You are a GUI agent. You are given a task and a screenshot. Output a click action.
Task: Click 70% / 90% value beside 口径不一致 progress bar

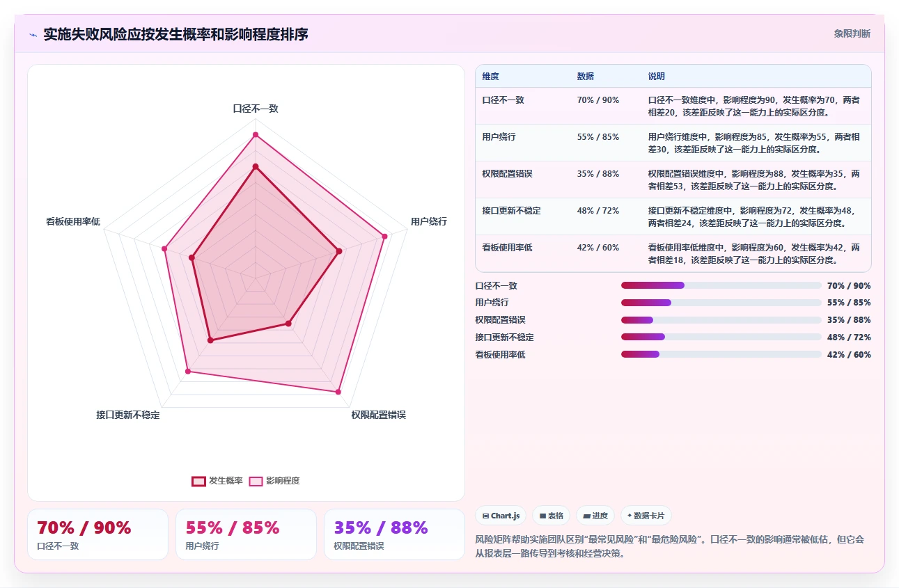tap(849, 285)
